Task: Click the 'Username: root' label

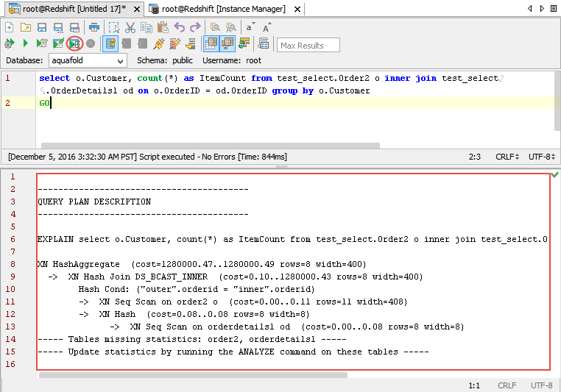Action: [x=232, y=60]
